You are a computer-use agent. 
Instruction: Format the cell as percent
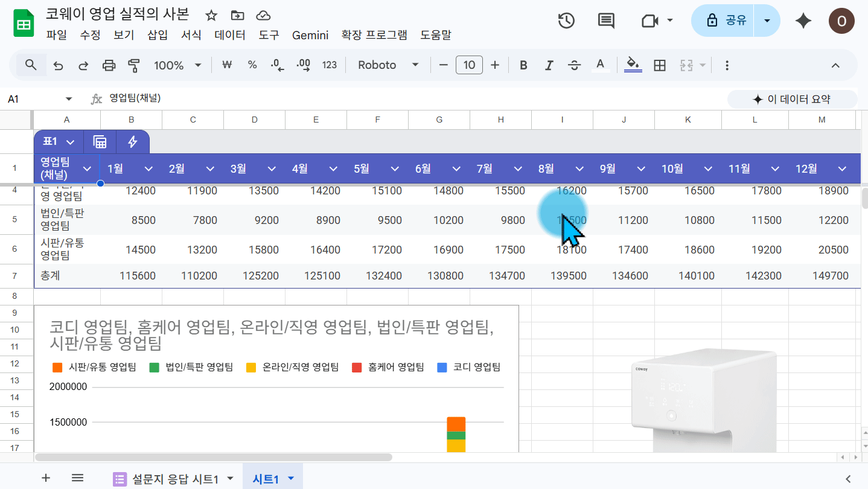pyautogui.click(x=252, y=65)
